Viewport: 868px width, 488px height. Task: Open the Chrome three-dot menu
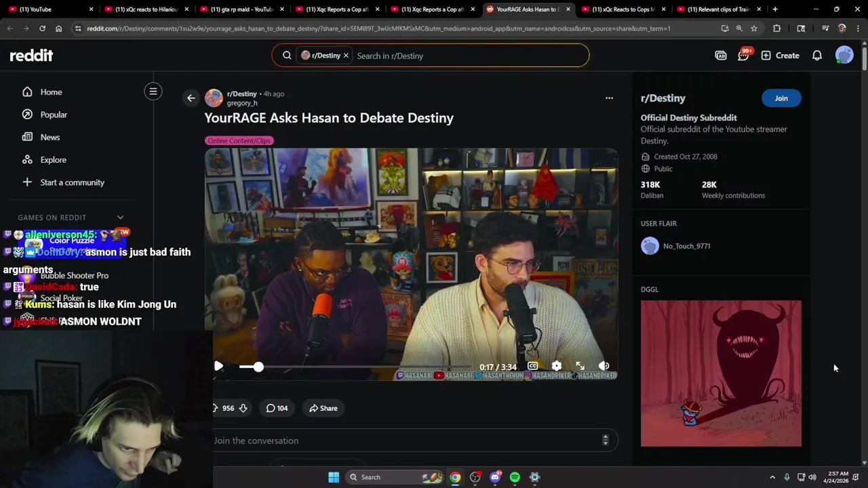(858, 28)
